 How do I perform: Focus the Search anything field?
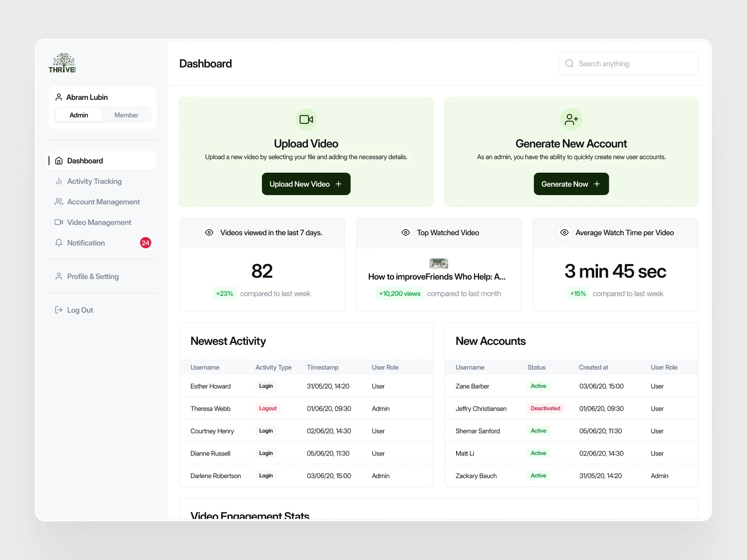(x=628, y=63)
